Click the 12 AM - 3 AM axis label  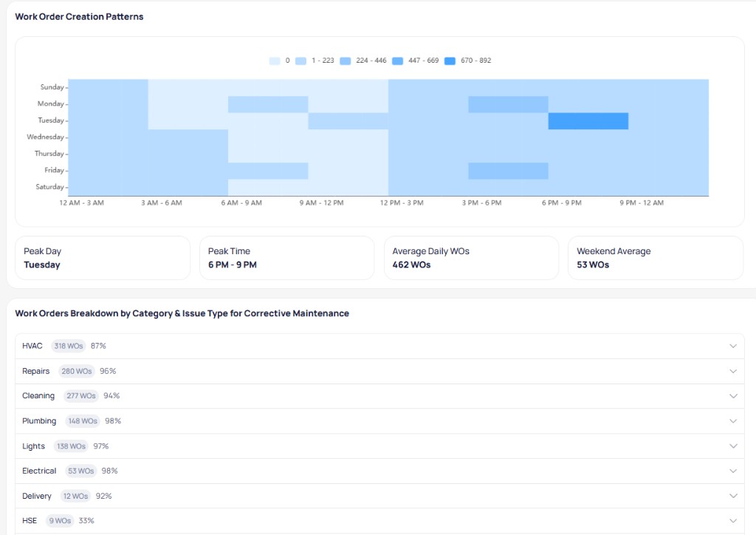81,203
